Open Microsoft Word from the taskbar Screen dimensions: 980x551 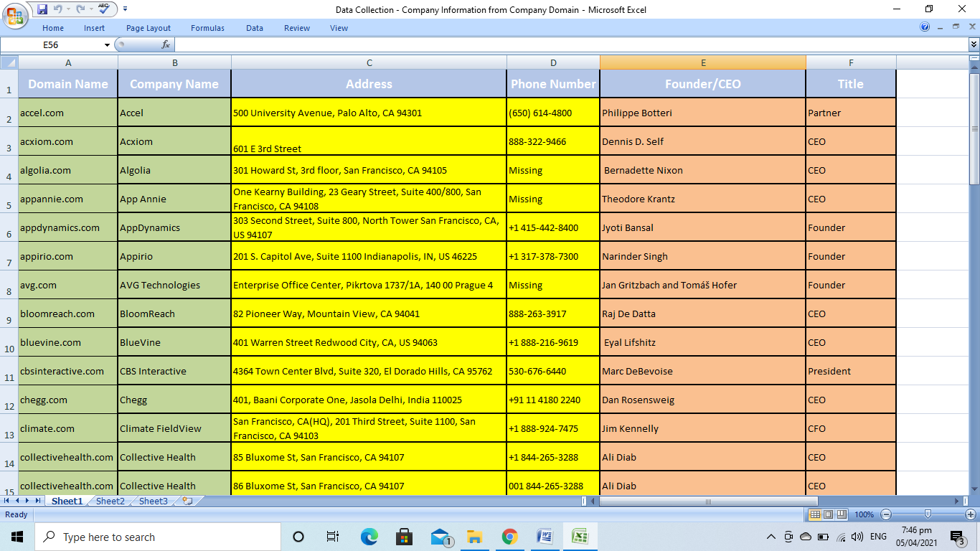545,537
